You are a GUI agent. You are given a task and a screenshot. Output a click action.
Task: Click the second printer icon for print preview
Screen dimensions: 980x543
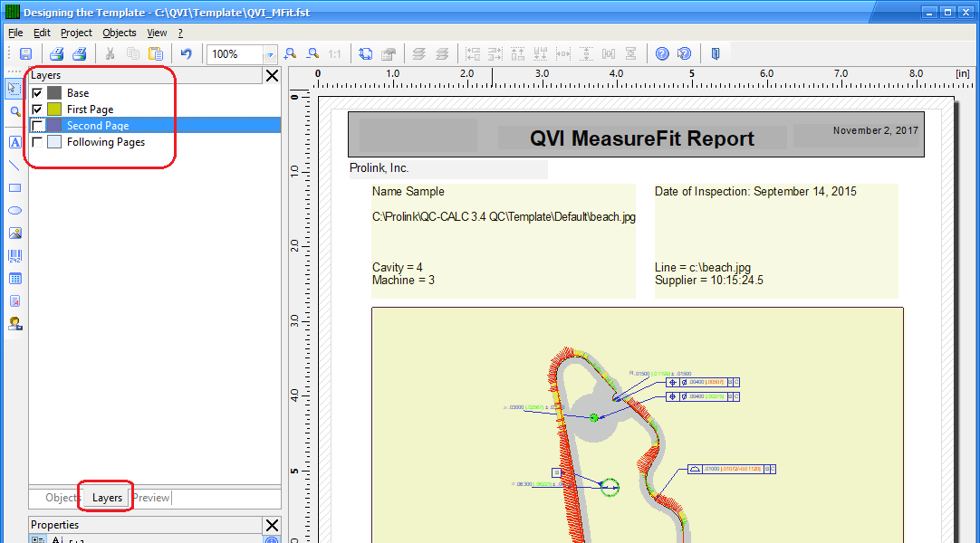[x=80, y=54]
